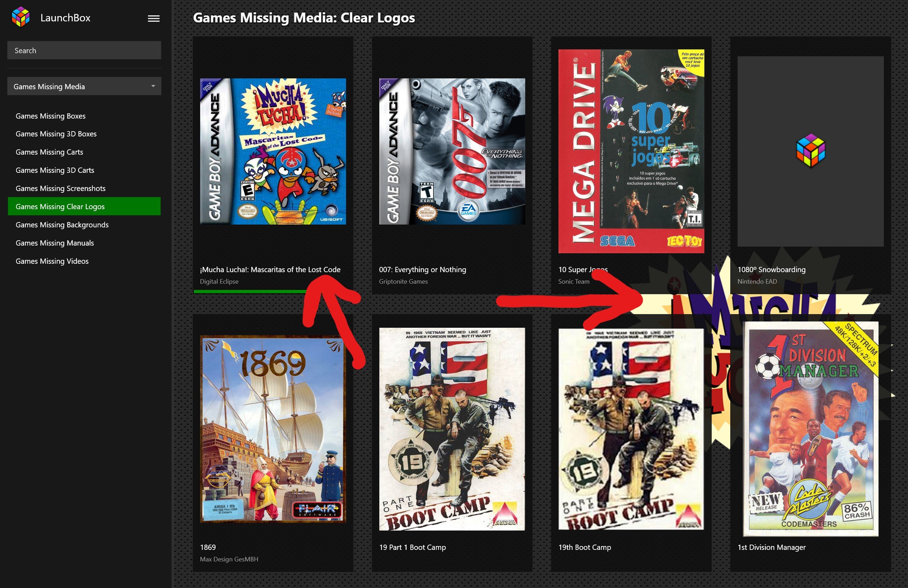This screenshot has width=908, height=588.
Task: Open 007: Everything or Nothing cover thumbnail
Action: pos(452,151)
